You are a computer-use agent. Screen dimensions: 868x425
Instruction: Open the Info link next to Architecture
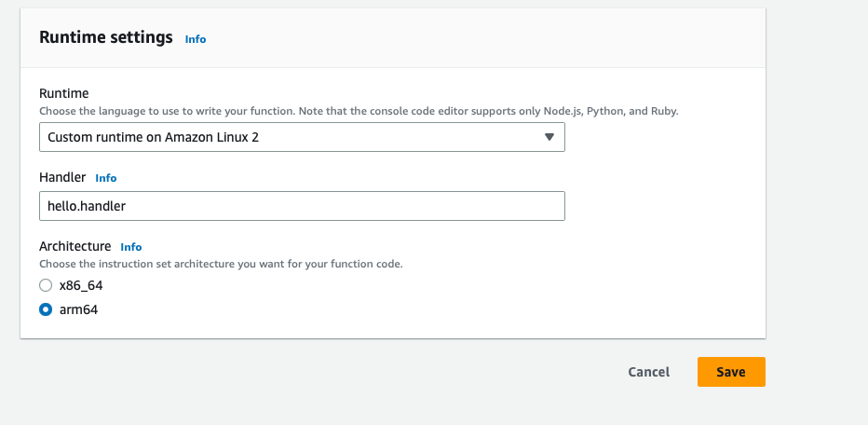[131, 247]
